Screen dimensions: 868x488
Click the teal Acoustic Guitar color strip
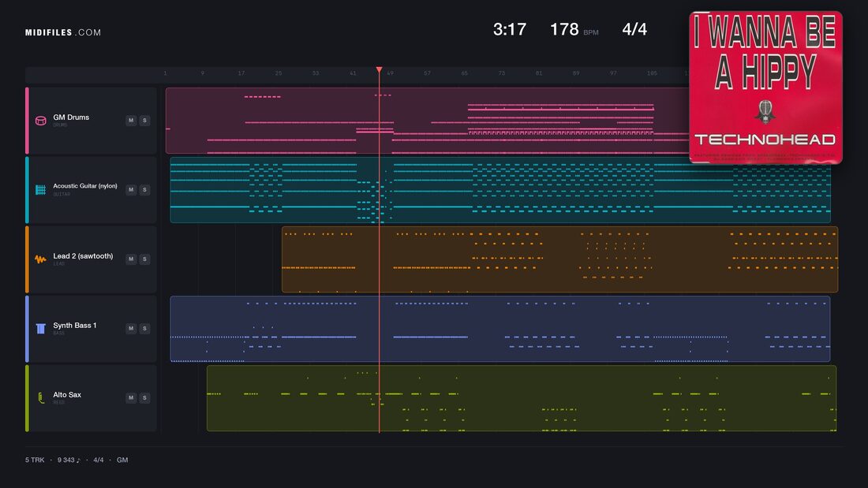click(x=27, y=190)
